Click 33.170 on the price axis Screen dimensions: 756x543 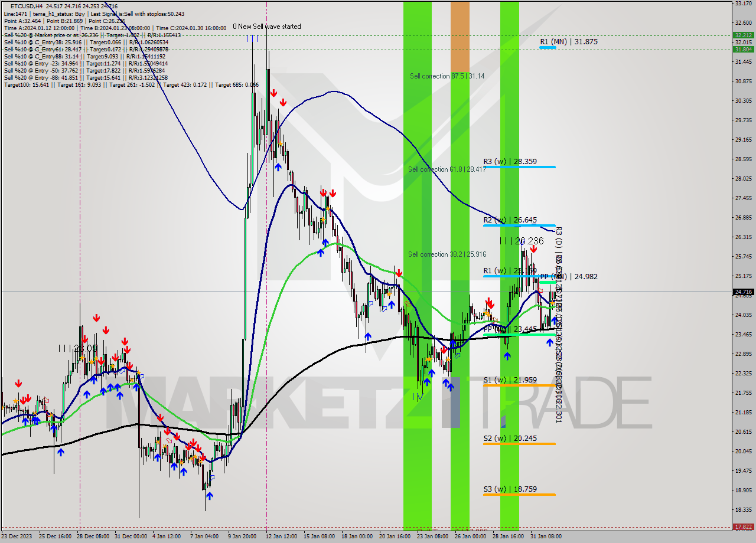743,4
